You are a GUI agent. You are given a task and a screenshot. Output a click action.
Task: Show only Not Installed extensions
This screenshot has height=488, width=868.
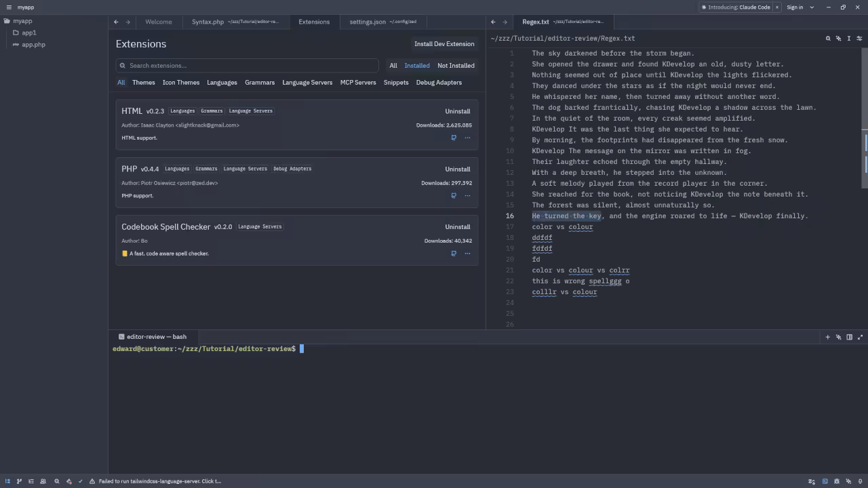coord(456,66)
